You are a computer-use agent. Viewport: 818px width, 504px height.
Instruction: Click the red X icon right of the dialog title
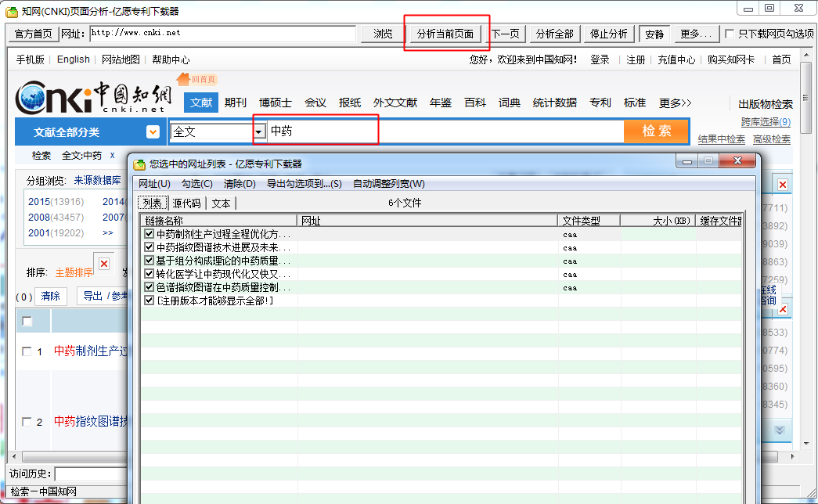click(783, 184)
